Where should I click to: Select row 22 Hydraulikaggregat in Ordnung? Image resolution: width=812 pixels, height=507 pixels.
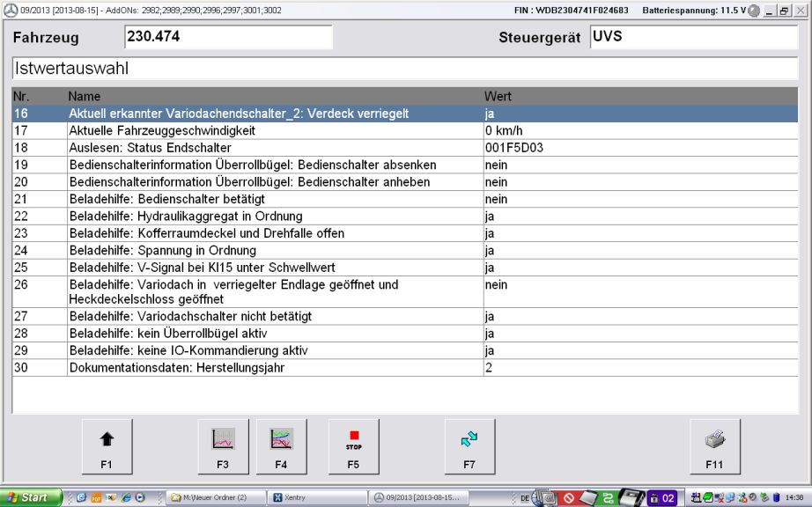click(x=405, y=216)
